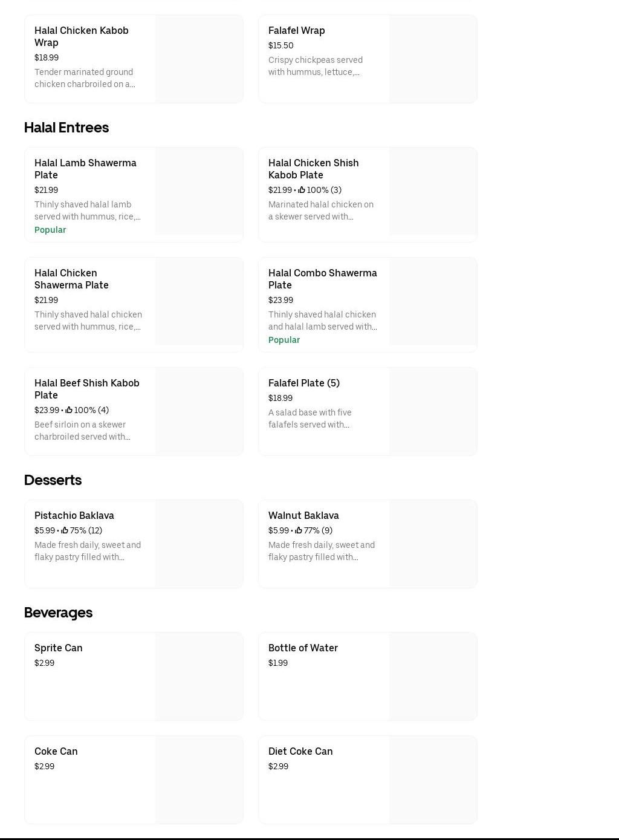Image resolution: width=619 pixels, height=840 pixels.
Task: Open the Halal Chicken Kabob Wrap item
Action: point(82,36)
